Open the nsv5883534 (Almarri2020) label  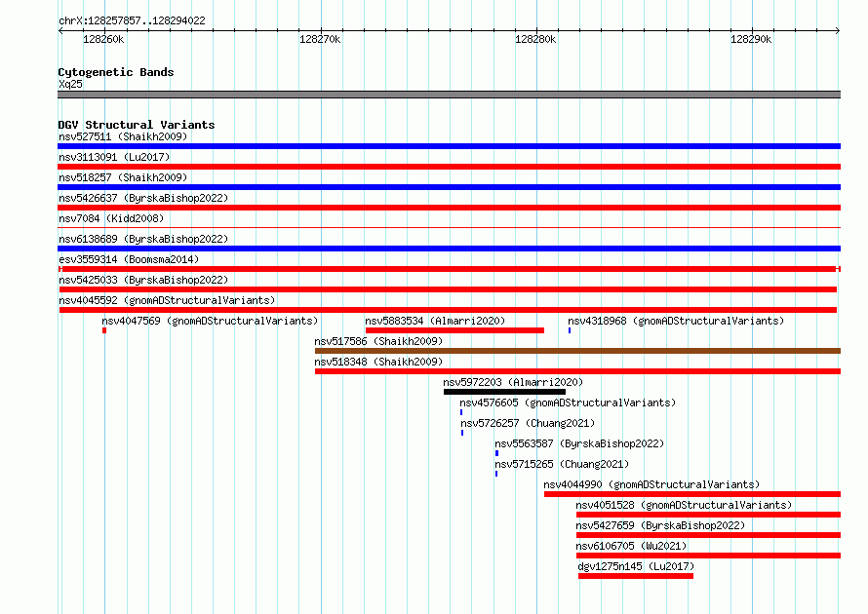point(435,321)
